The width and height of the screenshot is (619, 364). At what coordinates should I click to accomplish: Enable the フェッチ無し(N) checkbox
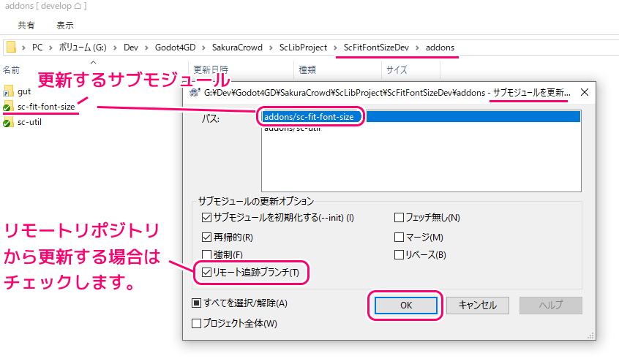pyautogui.click(x=399, y=217)
